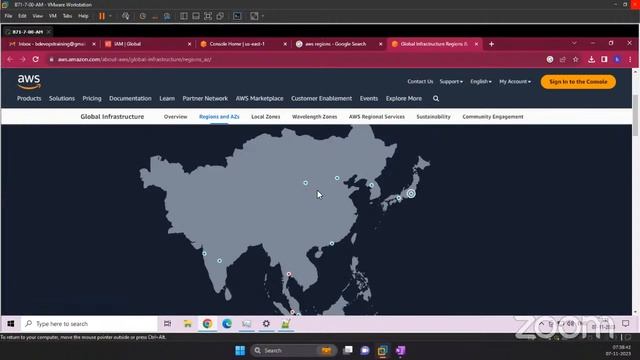Reload the page in Chrome
Screen dimensions: 640x360
pyautogui.click(x=36, y=59)
